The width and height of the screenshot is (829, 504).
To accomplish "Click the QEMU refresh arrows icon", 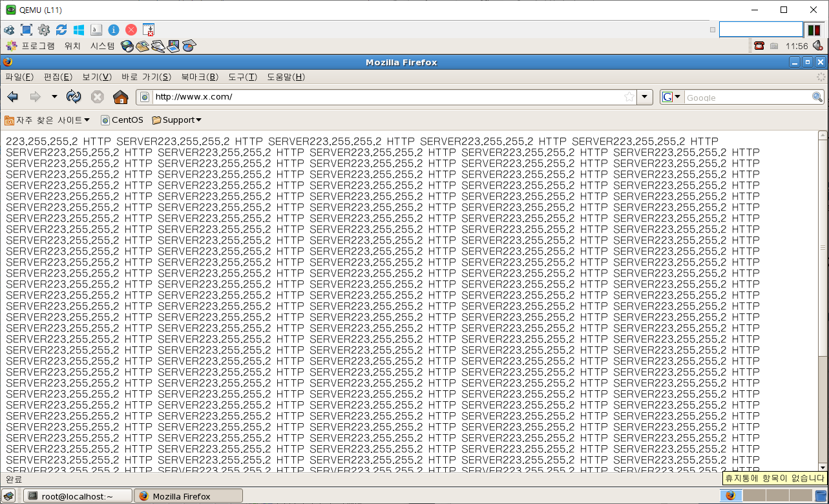I will coord(61,30).
